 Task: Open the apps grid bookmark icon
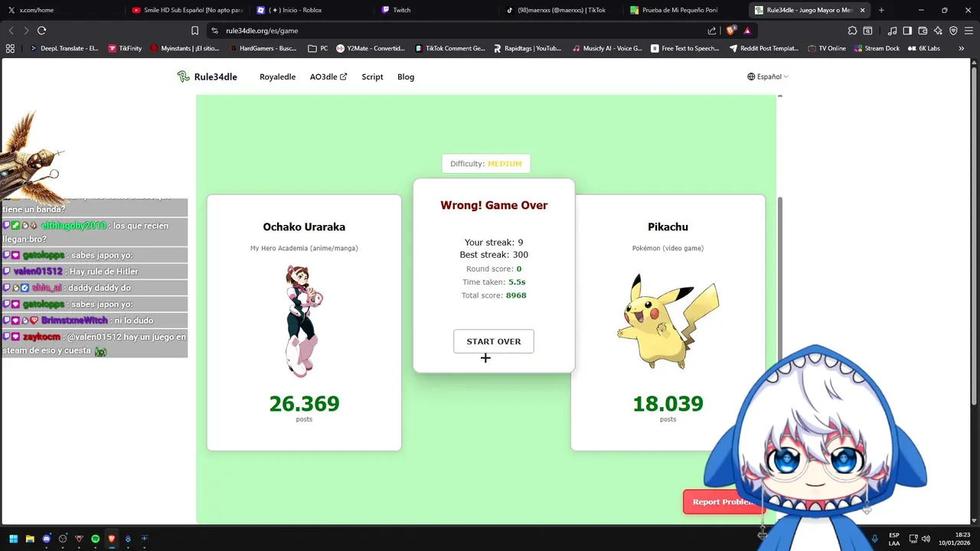point(10,48)
